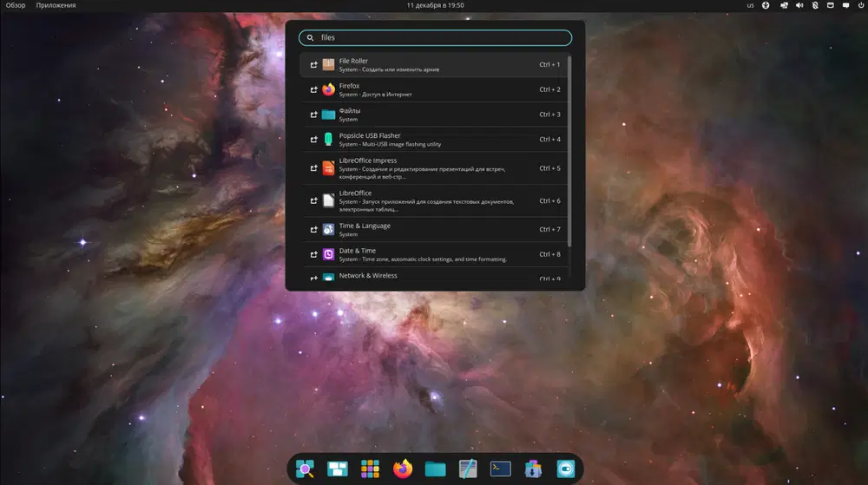Click Обзор in the top bar
The image size is (868, 485).
coord(16,5)
